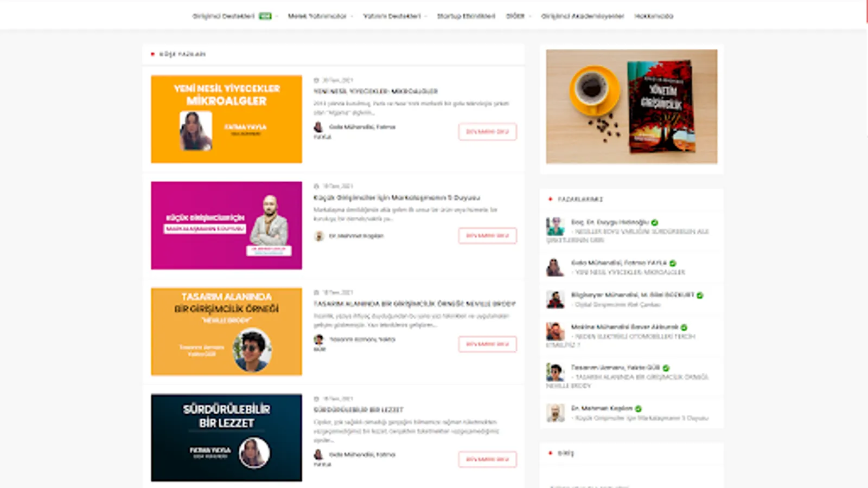The image size is (868, 488).
Task: Click Dr. Mehmet Kaplan's name in the Markalaşma article row
Action: pos(356,236)
